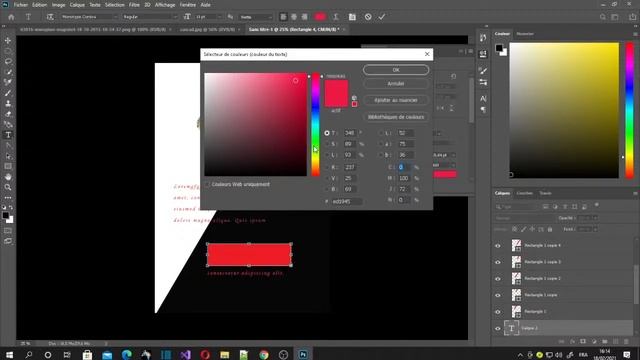Screen dimensions: 640x360
Task: Select the V green radio button
Action: tap(327, 178)
